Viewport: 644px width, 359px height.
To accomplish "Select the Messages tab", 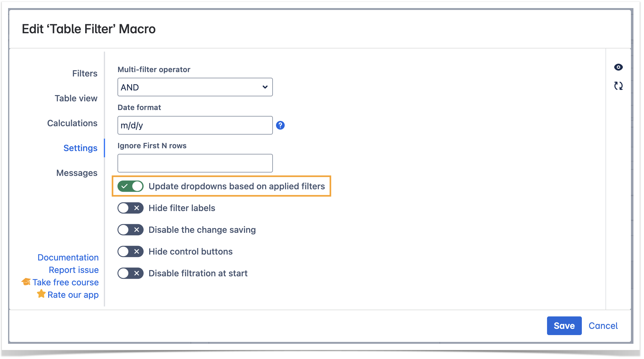I will 77,173.
